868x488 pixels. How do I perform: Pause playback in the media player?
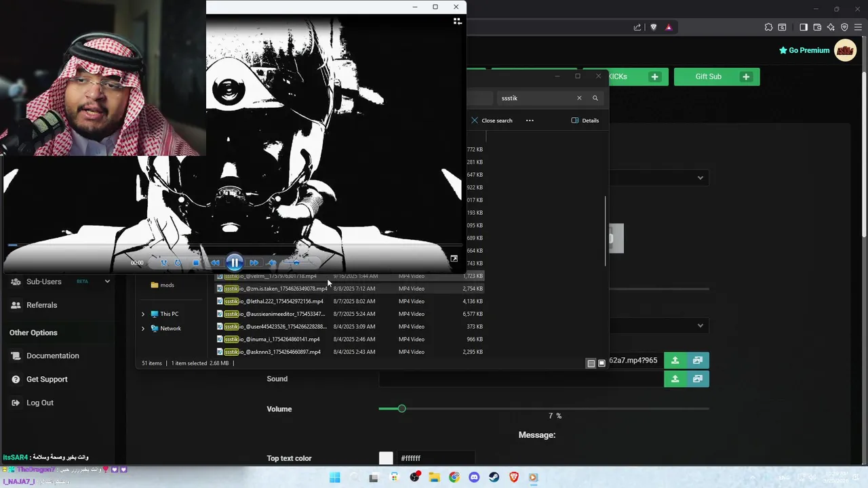[235, 262]
